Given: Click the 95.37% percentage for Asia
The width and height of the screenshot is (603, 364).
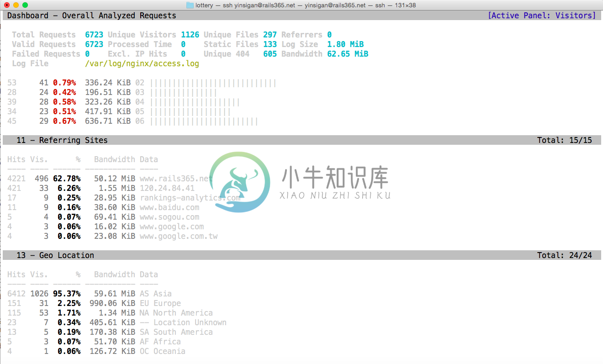Looking at the screenshot, I should 67,294.
